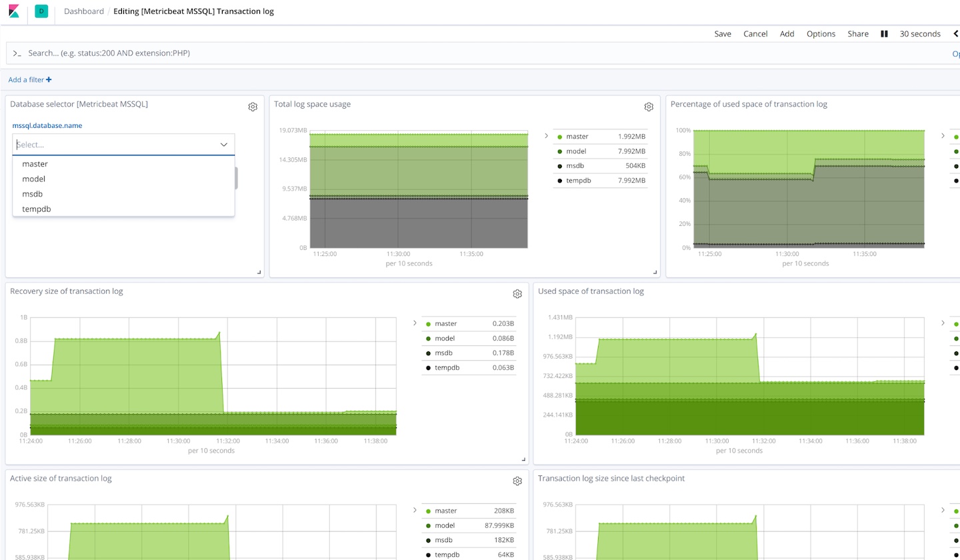
Task: Grab Total log space usage corner handle
Action: [x=655, y=272]
